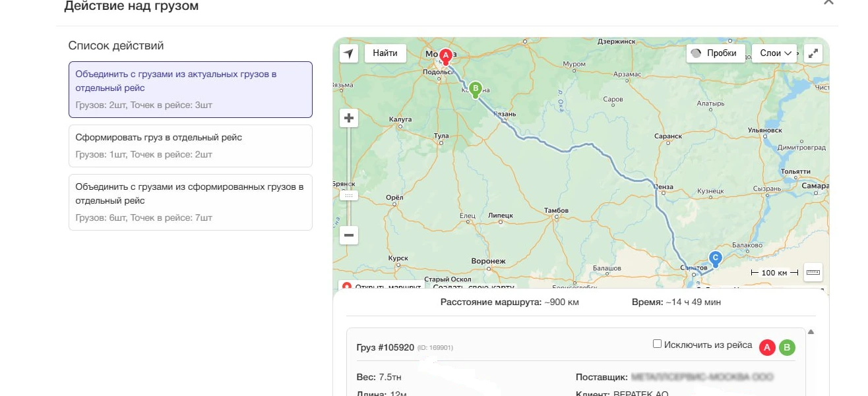
Task: Select 'Объединить с грузами из актуальных грузов' action
Action: click(190, 90)
